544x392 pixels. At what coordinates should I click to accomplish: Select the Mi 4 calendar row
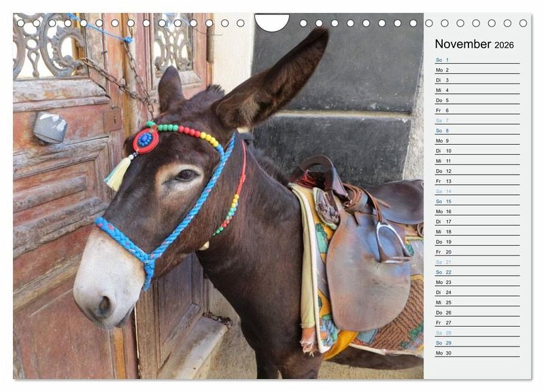(477, 90)
